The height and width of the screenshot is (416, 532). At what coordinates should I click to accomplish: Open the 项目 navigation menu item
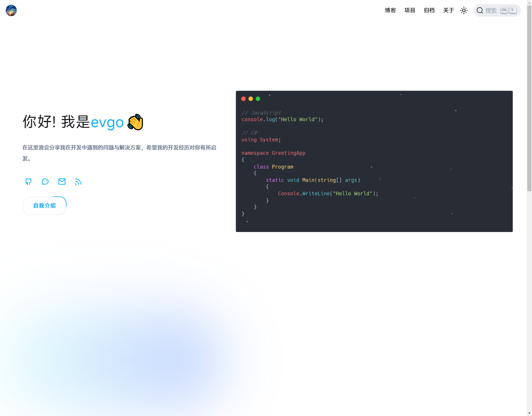click(x=410, y=10)
